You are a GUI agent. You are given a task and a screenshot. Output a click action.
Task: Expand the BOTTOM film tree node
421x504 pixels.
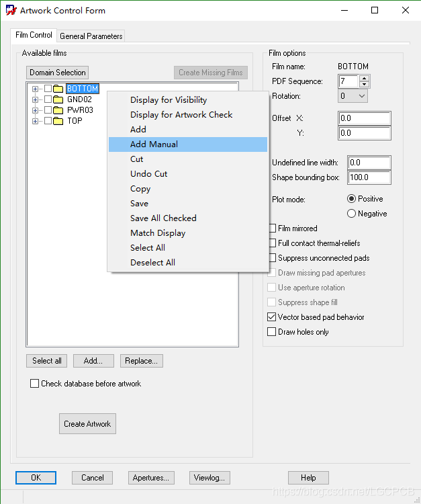pos(36,89)
